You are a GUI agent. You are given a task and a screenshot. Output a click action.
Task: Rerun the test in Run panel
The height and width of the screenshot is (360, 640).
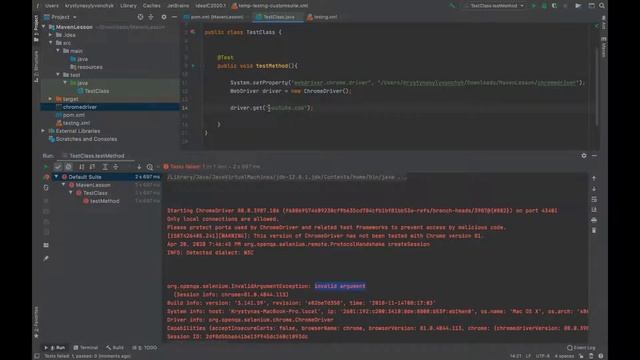46,167
